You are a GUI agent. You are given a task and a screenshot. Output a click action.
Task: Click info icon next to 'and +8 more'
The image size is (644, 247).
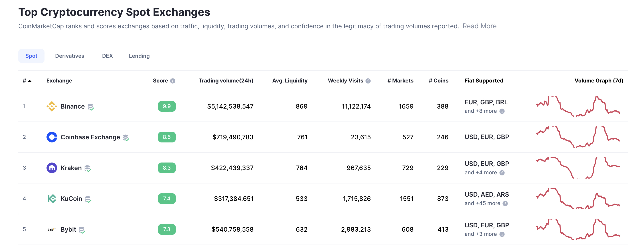point(502,111)
